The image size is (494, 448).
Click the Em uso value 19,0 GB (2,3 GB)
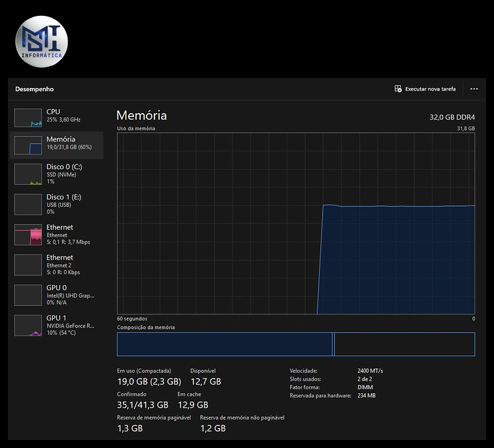[149, 381]
